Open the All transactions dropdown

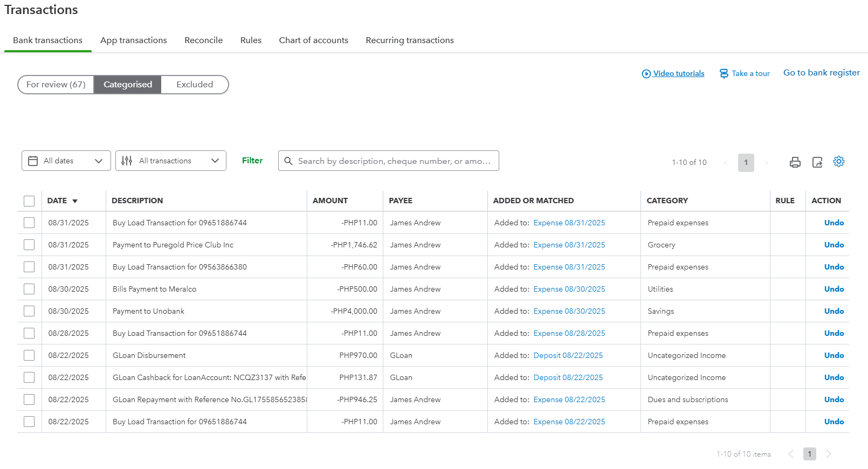[215, 161]
